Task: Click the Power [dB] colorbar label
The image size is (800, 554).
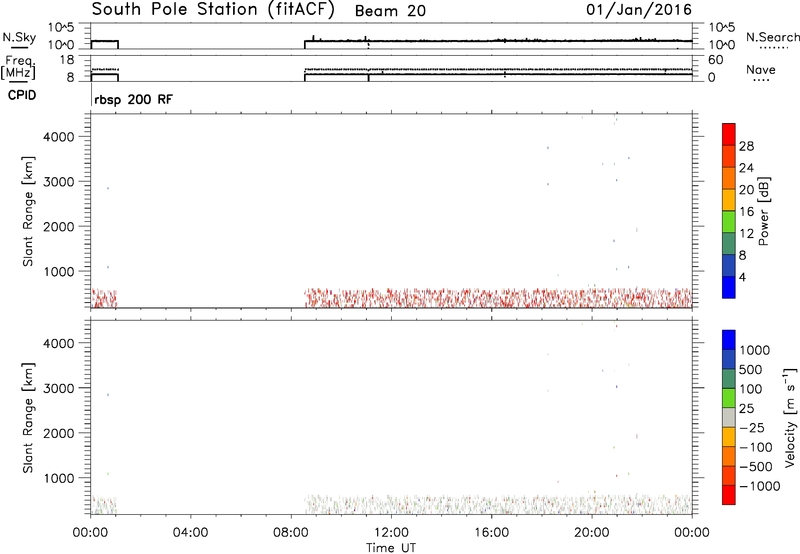Action: pos(763,211)
